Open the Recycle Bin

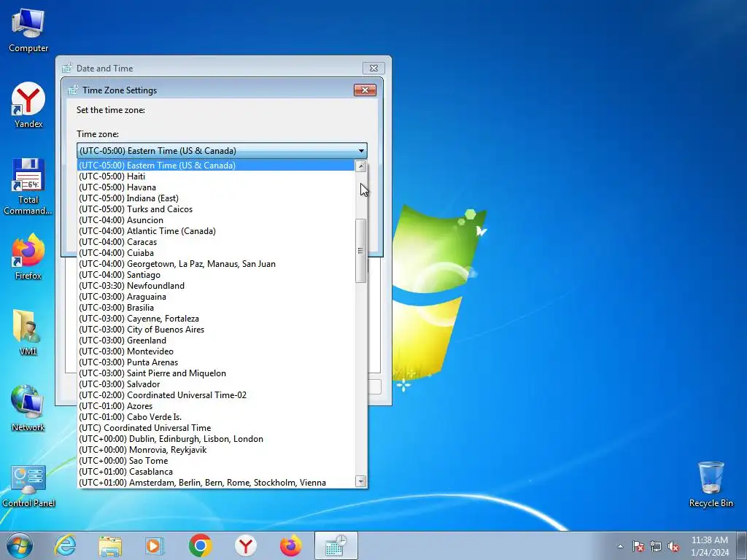click(x=711, y=484)
